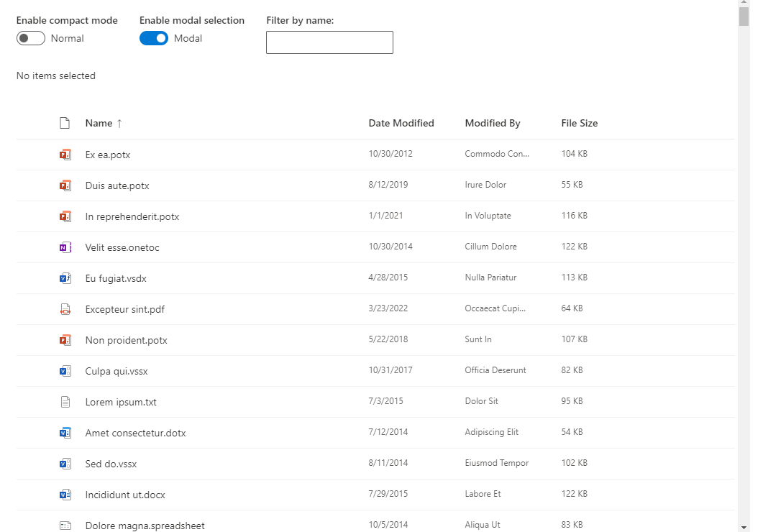Image resolution: width=763 pixels, height=532 pixels.
Task: Click the date 8/12/2019
Action: [388, 185]
